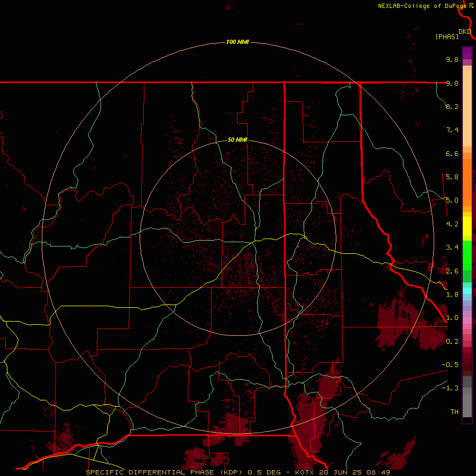Click the 7.4 value on the scale
The image size is (476, 476).
[x=452, y=130]
